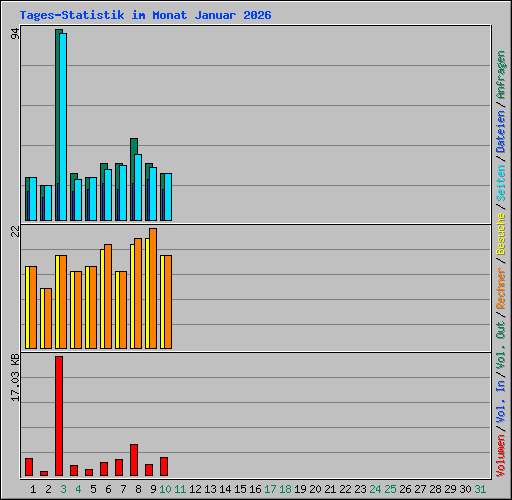Click green day 11 on the x-axis
This screenshot has height=500, width=512.
(180, 489)
